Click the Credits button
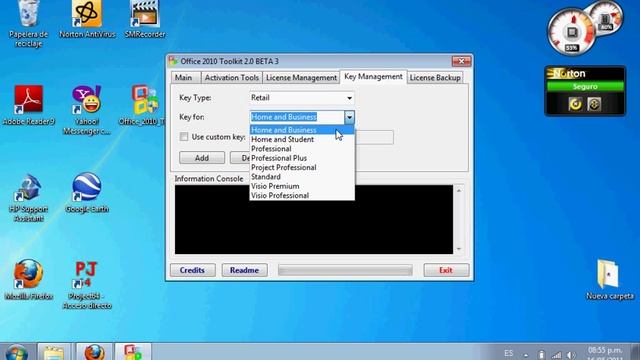 192,270
